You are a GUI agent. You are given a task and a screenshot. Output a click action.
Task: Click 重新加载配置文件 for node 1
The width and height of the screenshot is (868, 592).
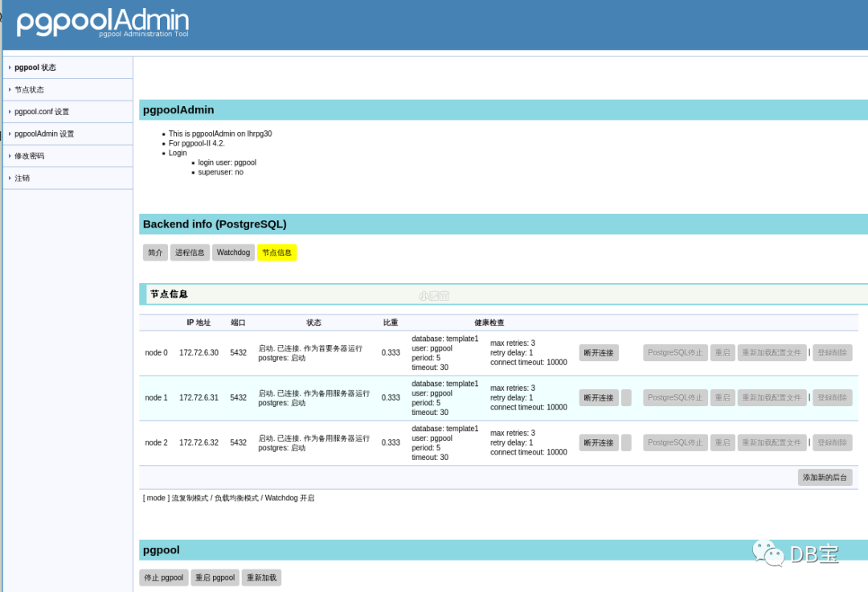(x=772, y=397)
